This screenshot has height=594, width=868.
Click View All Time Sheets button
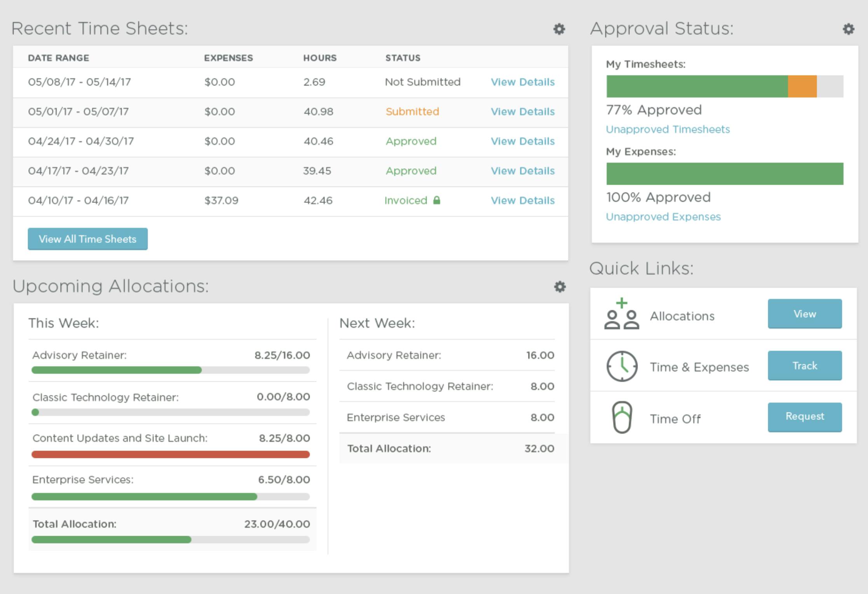point(88,239)
